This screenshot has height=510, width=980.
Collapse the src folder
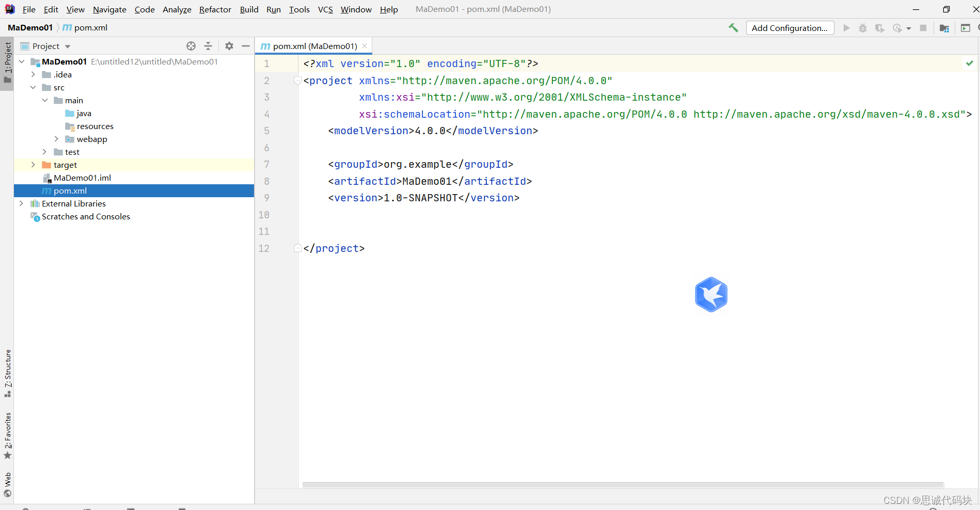click(33, 87)
